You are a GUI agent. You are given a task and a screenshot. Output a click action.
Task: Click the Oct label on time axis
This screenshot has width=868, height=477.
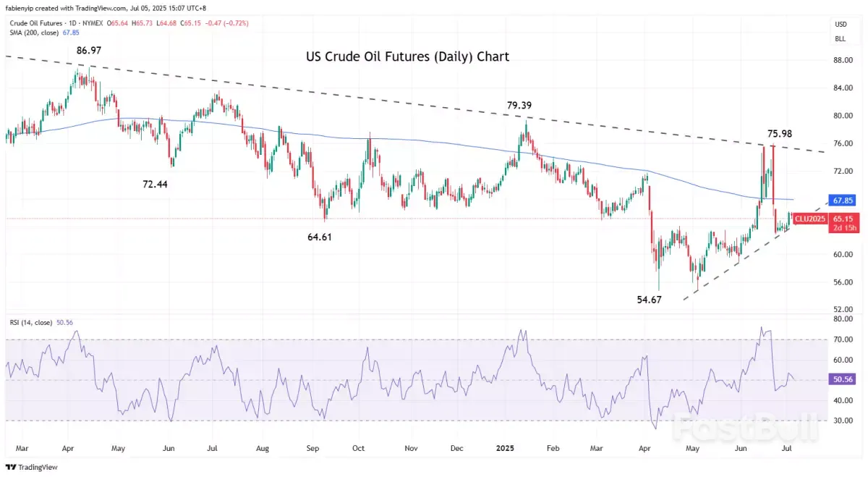pyautogui.click(x=358, y=448)
